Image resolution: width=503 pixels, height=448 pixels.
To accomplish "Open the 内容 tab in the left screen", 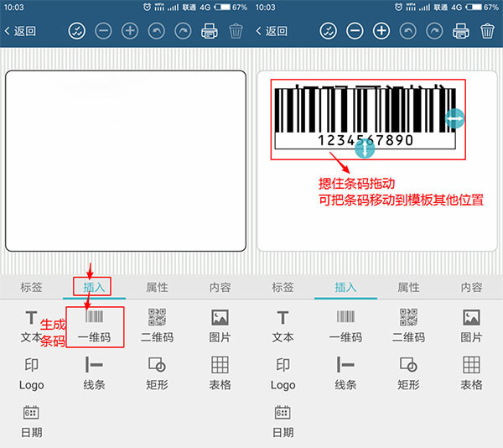I will pyautogui.click(x=220, y=287).
